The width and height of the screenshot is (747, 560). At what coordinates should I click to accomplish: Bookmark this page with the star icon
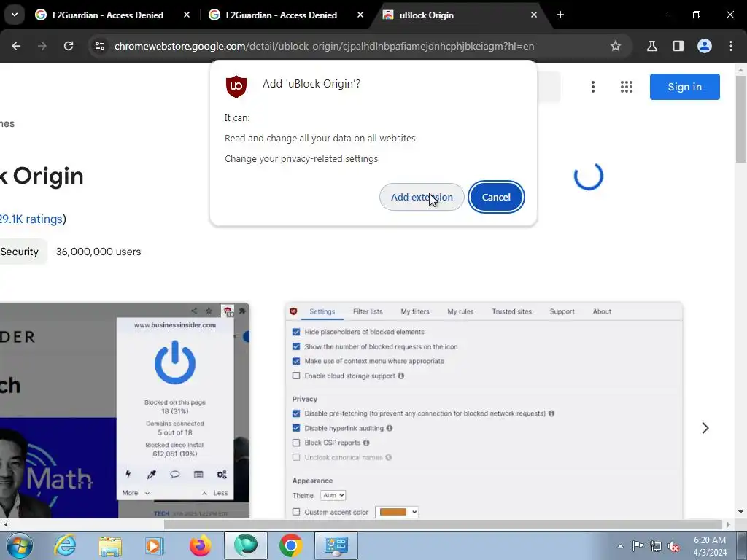pos(616,46)
